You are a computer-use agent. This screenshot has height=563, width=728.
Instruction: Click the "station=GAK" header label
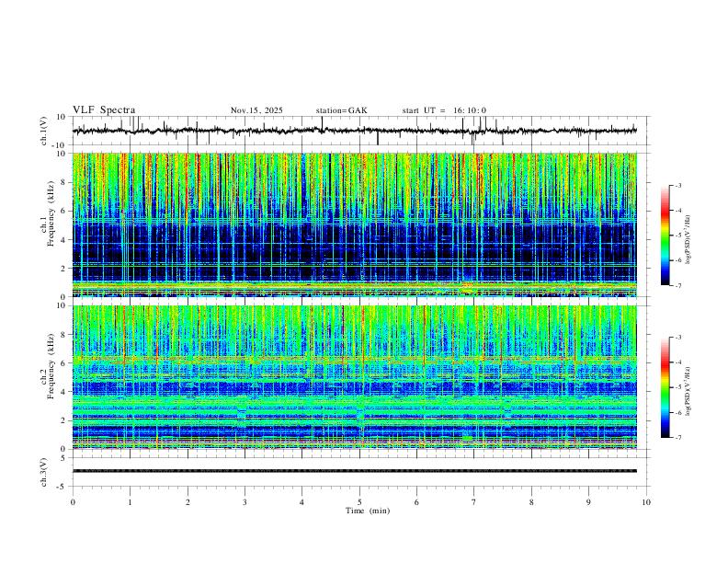[342, 110]
